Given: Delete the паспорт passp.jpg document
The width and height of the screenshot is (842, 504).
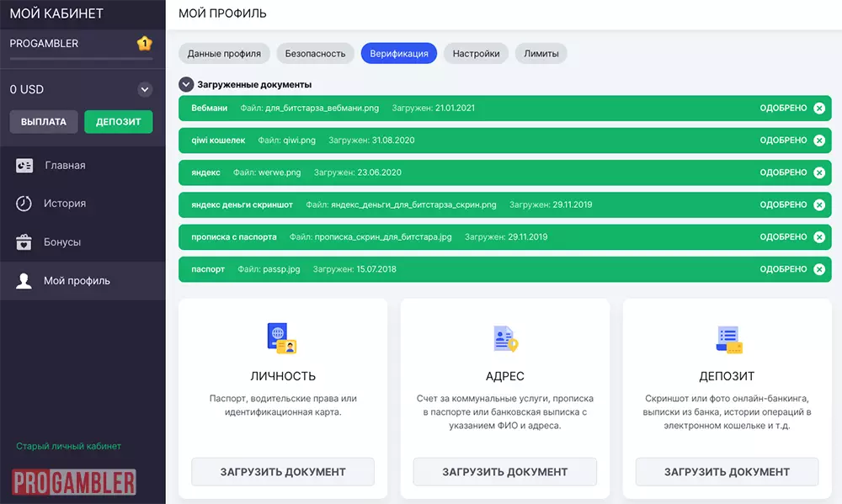Looking at the screenshot, I should [818, 269].
